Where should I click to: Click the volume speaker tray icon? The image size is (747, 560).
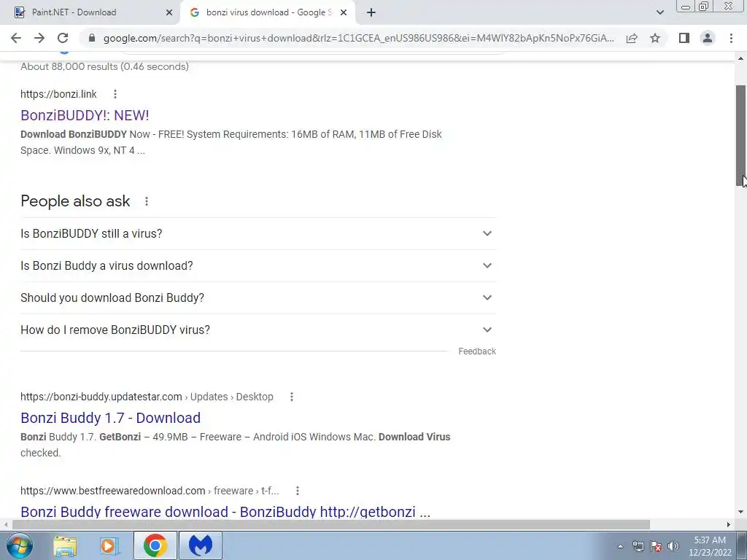(x=673, y=546)
